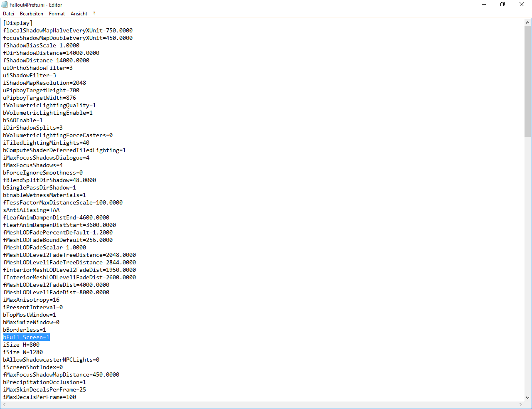Click line iShadowMapResolution=2048
532x409 pixels.
44,83
